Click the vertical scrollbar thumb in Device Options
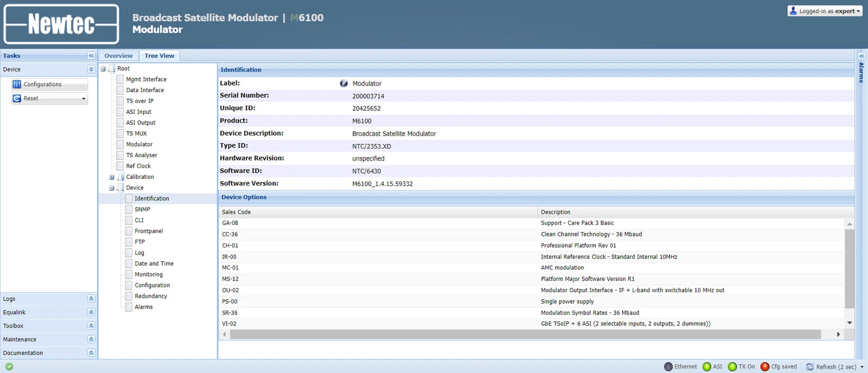The height and width of the screenshot is (373, 868). 850,268
